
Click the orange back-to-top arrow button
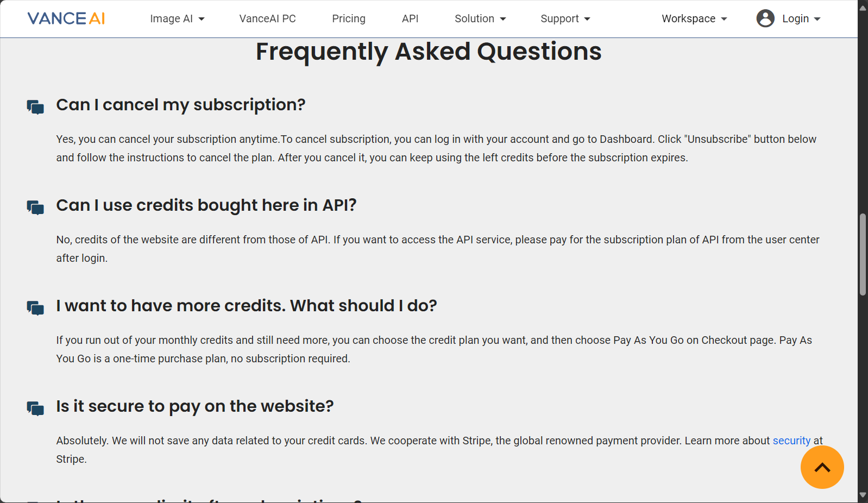click(x=822, y=467)
